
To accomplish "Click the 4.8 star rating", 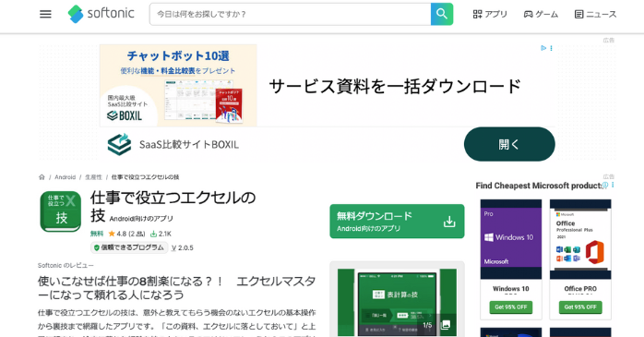I will 126,234.
